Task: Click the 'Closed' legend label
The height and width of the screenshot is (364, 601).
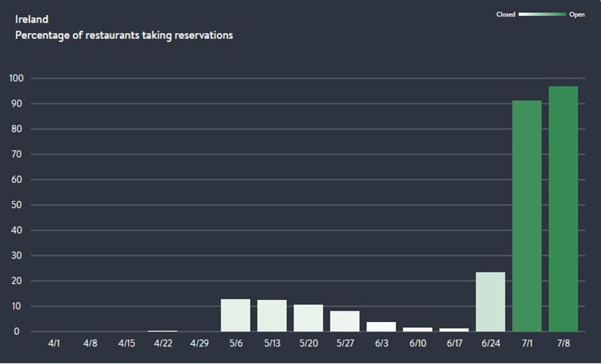Action: click(505, 15)
